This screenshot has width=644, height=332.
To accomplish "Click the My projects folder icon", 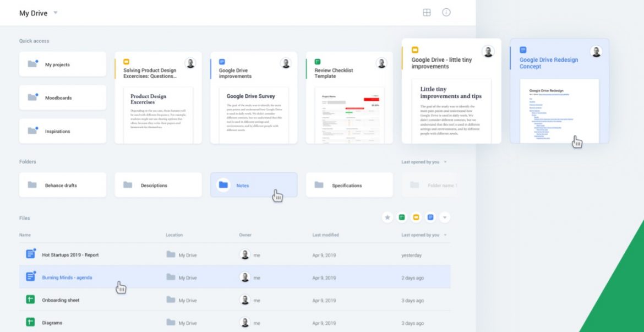I will coord(33,64).
